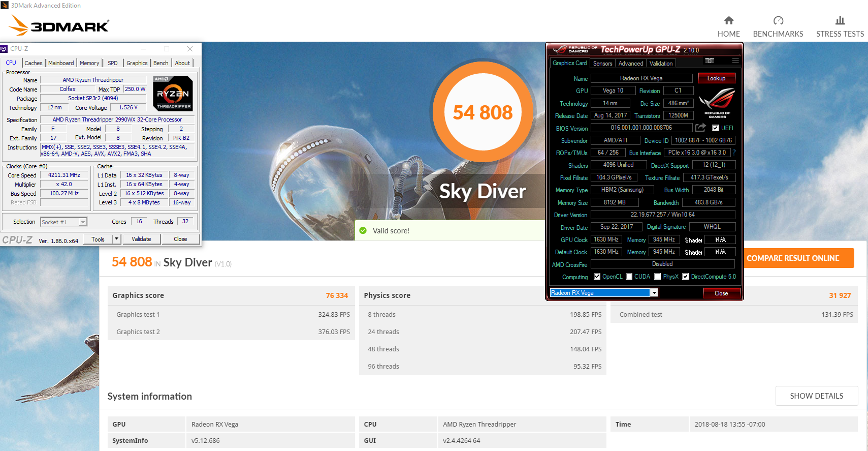Toggle the UEFI checkbox

click(x=715, y=128)
